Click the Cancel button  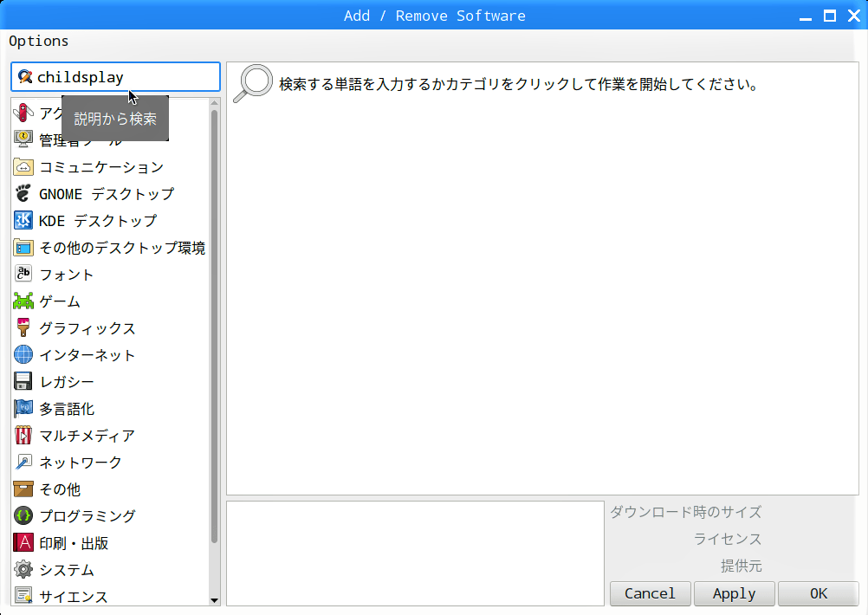(x=651, y=593)
